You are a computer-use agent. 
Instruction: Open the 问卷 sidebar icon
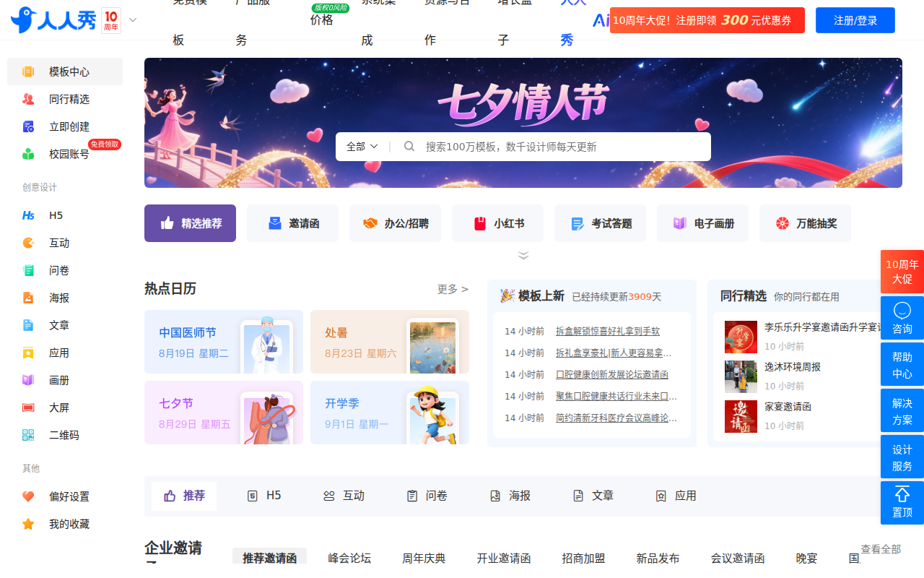28,270
